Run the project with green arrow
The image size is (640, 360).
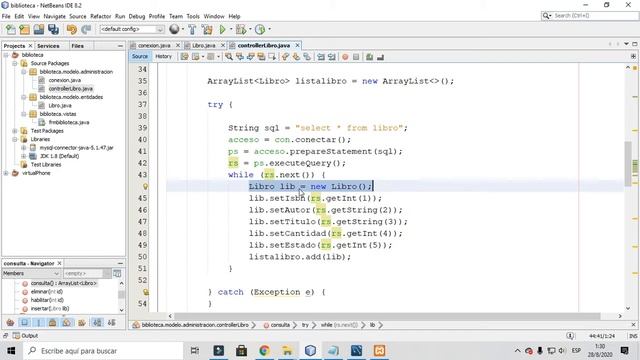(x=222, y=29)
